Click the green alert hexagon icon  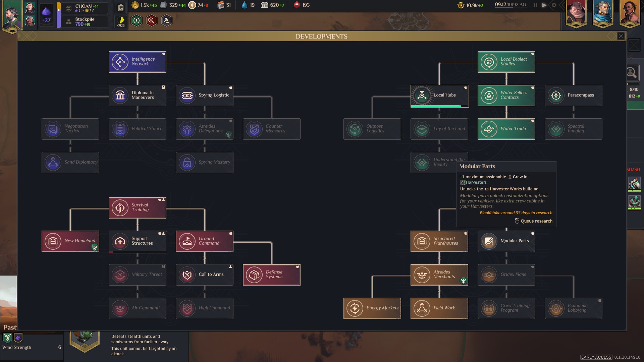(137, 21)
